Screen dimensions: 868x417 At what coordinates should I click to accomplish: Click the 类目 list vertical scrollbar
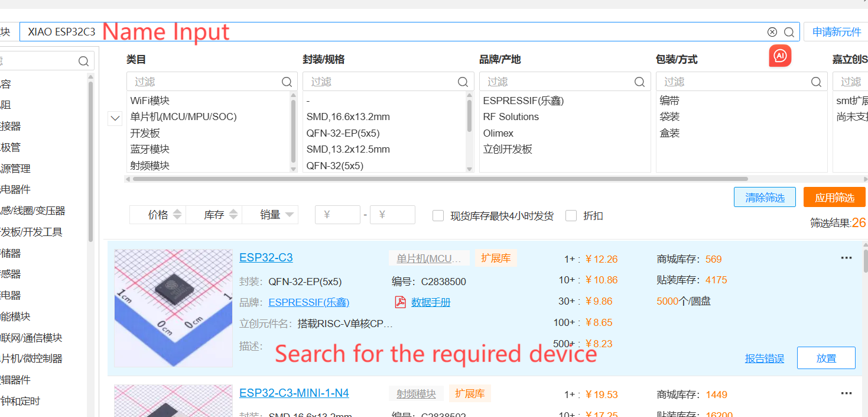coord(294,131)
